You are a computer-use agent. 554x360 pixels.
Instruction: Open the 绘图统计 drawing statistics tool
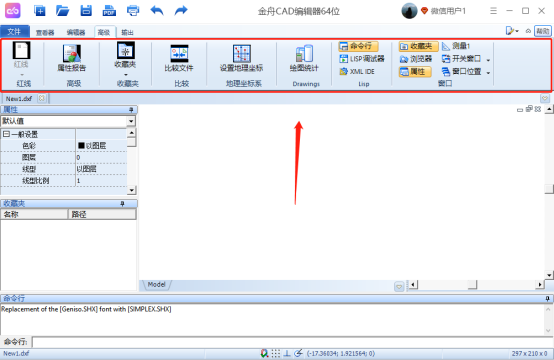pos(304,58)
